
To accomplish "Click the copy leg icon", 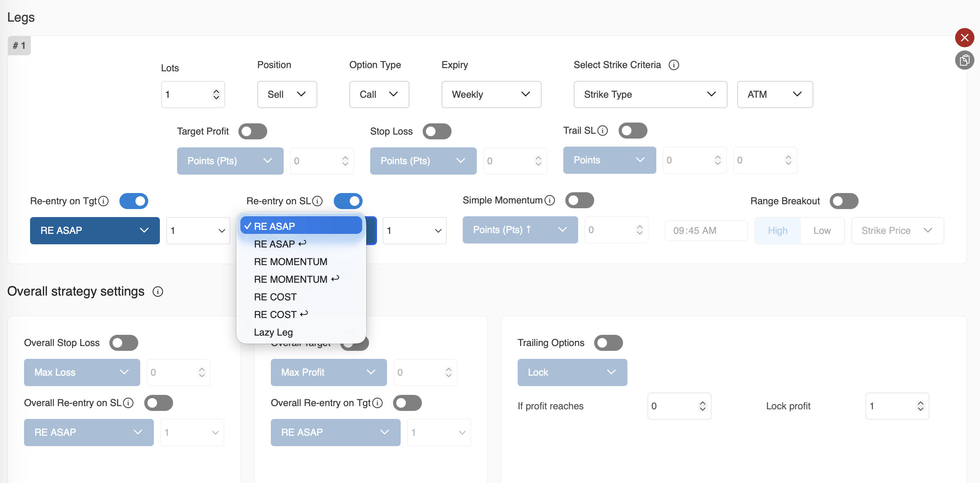I will [x=964, y=60].
